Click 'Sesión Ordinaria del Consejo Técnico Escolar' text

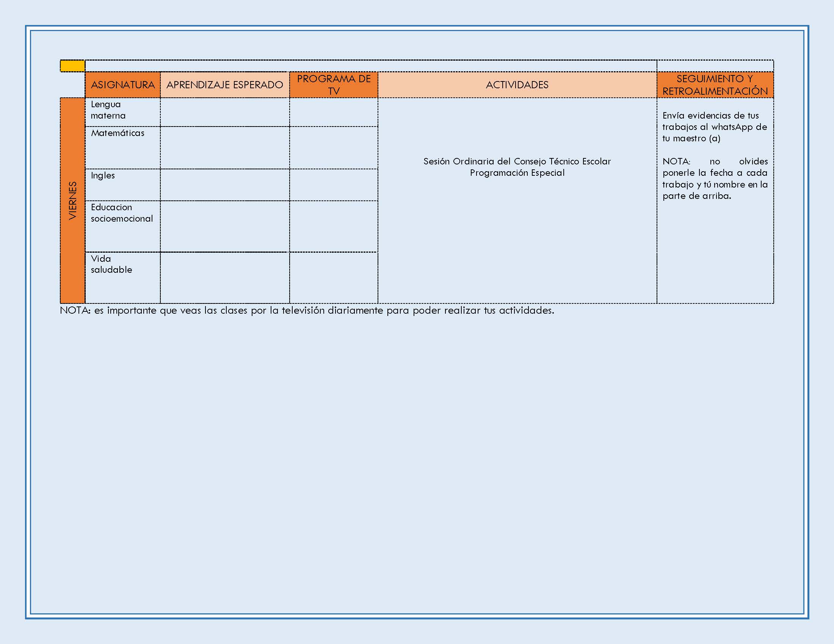point(517,161)
